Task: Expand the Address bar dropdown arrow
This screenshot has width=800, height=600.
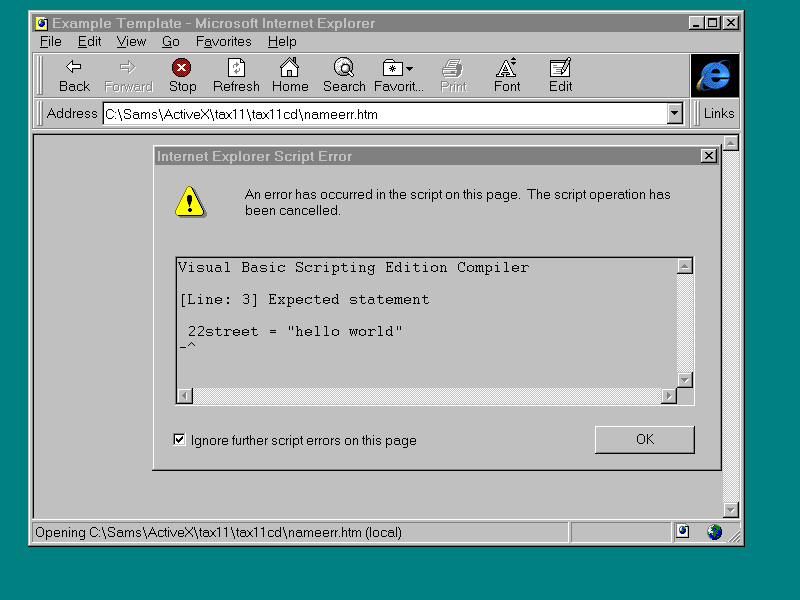Action: 674,114
